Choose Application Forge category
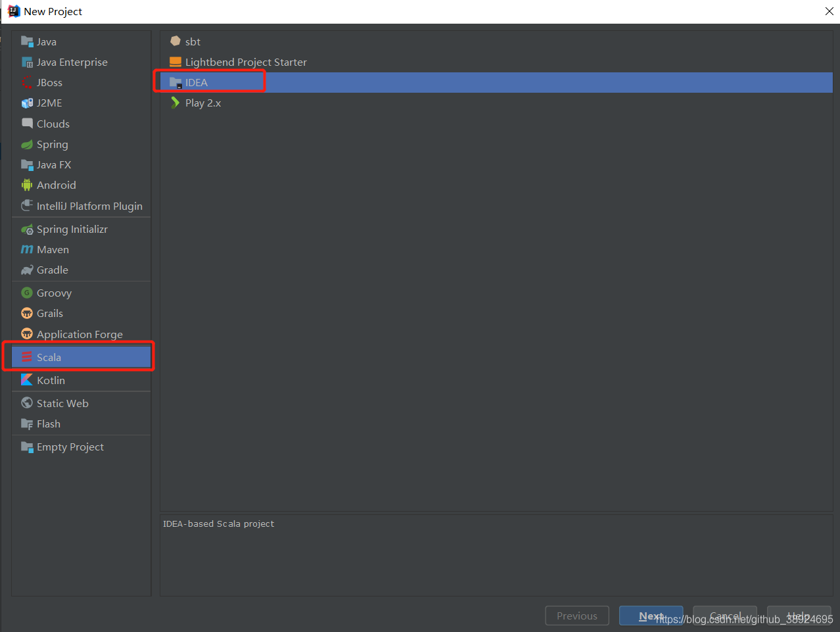840x632 pixels. click(81, 334)
